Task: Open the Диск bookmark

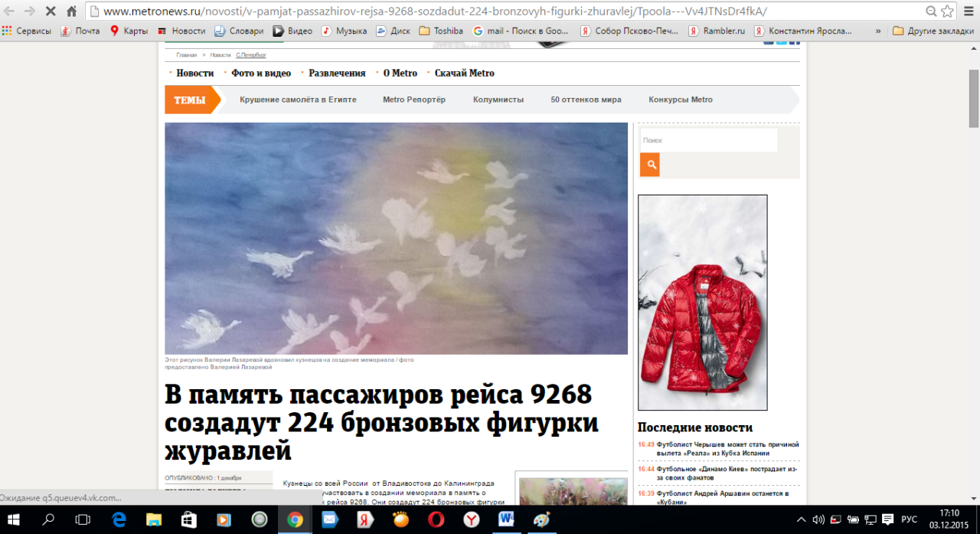Action: pos(393,31)
